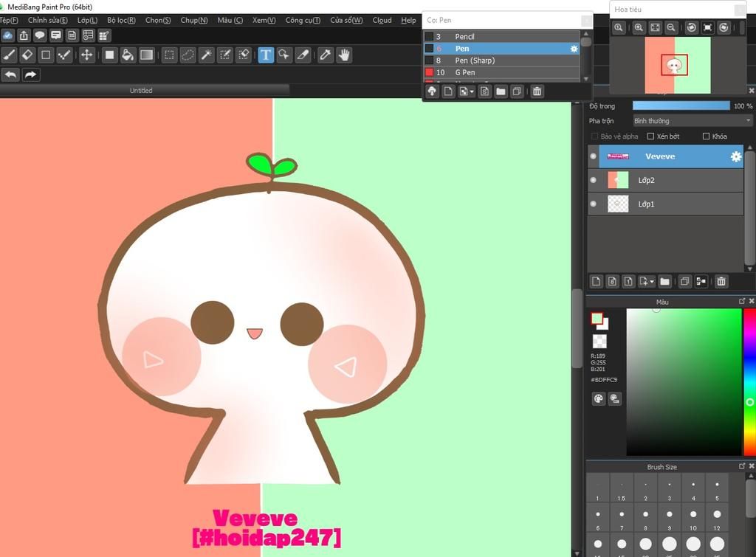Toggle the Xén bớt clipping checkbox
This screenshot has height=557, width=756.
(x=650, y=136)
